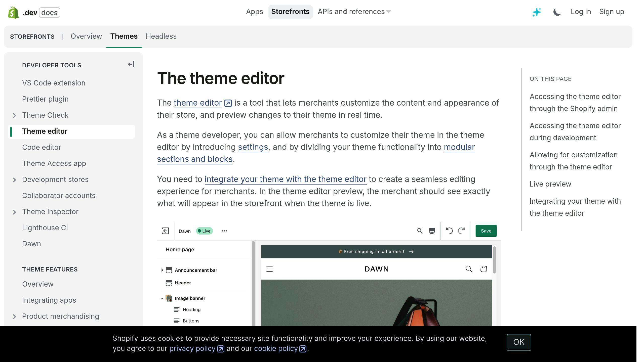Click external icon after privacy policy

coord(221,349)
